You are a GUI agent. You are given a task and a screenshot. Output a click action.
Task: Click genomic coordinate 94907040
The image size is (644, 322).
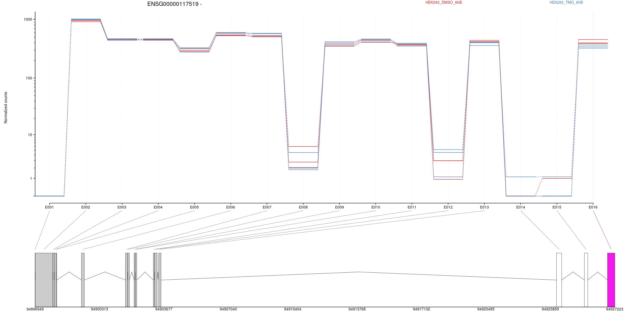pos(228,309)
